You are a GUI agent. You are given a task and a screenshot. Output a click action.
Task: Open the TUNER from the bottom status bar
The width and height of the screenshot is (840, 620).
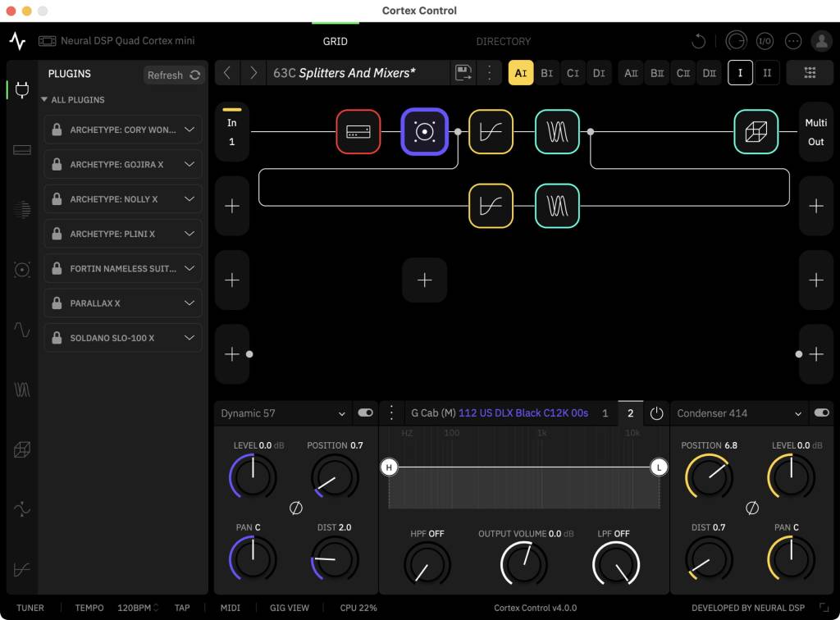tap(30, 608)
